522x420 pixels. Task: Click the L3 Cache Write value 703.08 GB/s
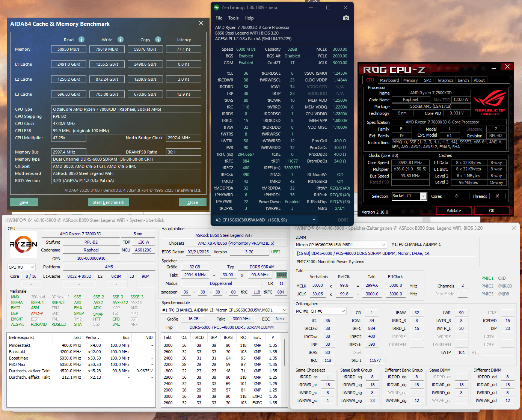click(107, 94)
